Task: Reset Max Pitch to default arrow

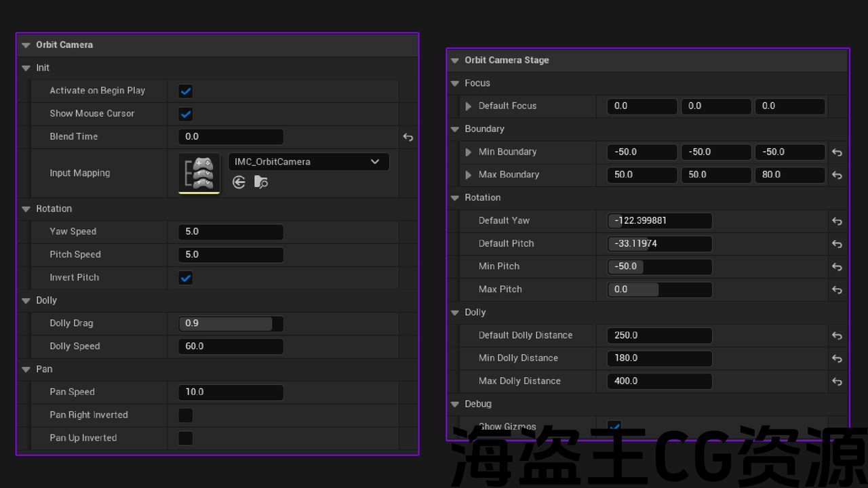Action: (837, 289)
